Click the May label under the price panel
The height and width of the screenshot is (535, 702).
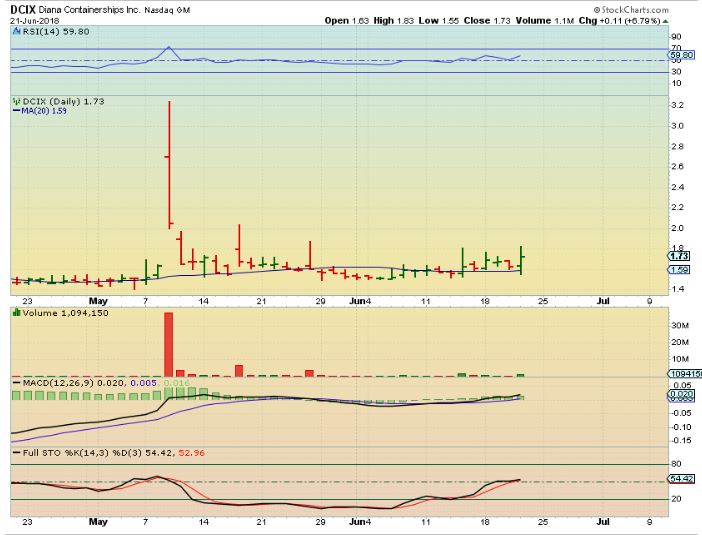pos(98,301)
